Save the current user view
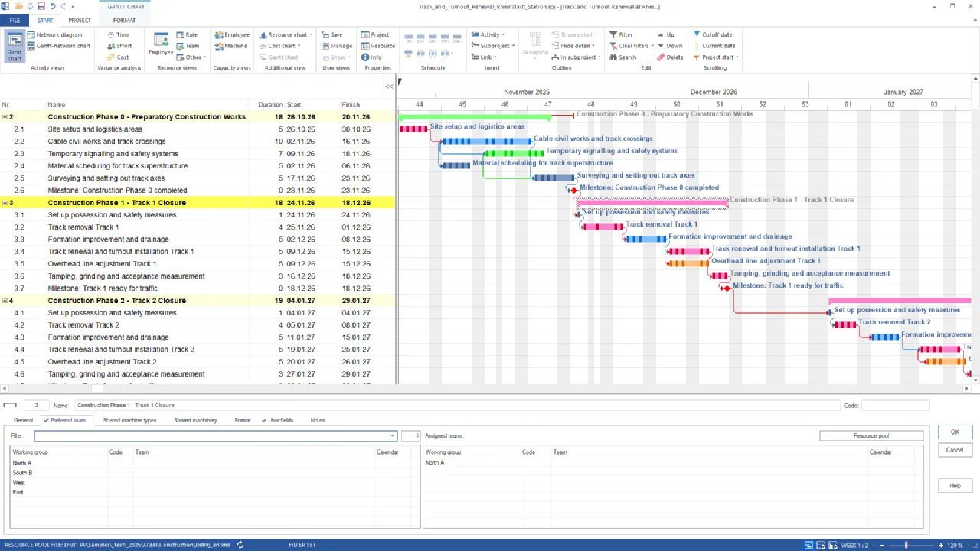980x551 pixels. (332, 34)
